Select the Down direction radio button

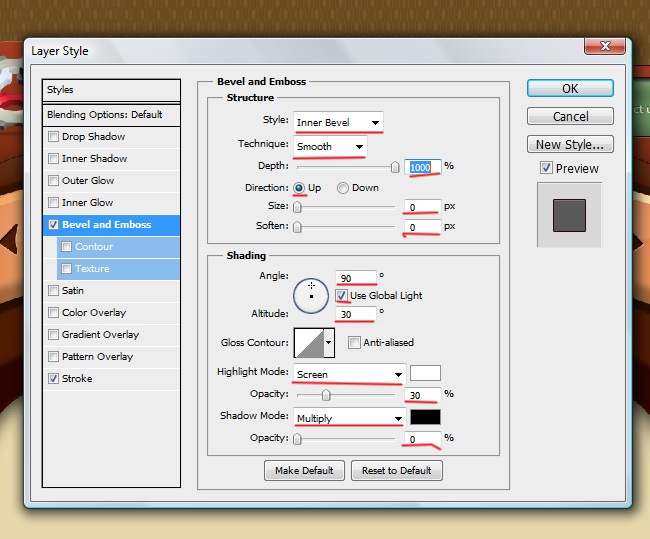[x=343, y=188]
